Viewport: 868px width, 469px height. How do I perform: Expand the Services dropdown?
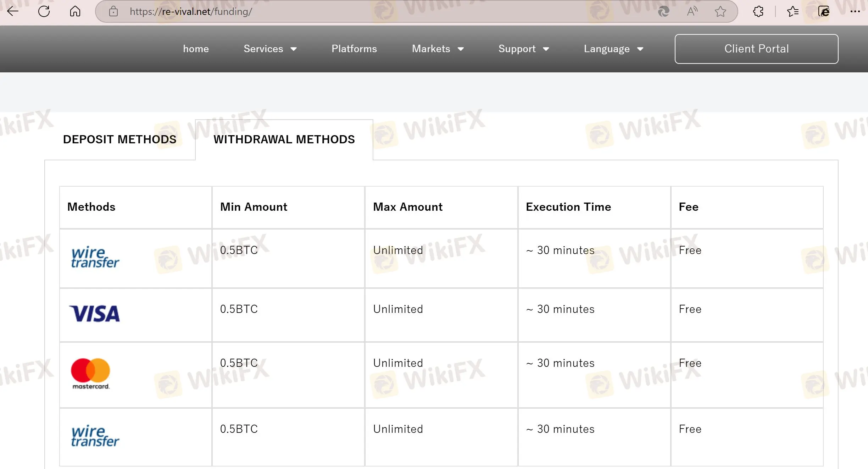(270, 49)
